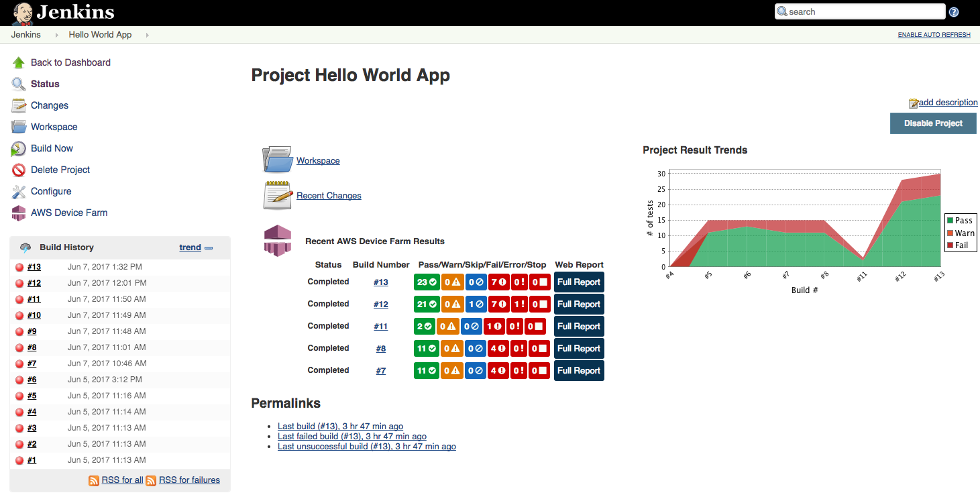Click the Delete Project prohibition icon
The height and width of the screenshot is (503, 980).
pyautogui.click(x=19, y=170)
